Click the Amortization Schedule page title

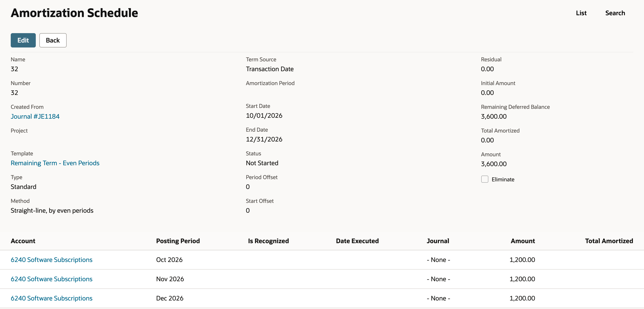(74, 13)
